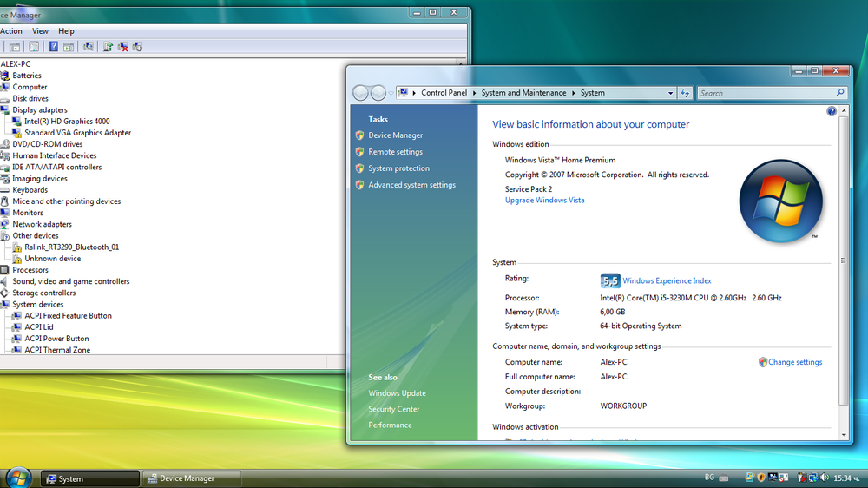Click Control Panel in the address breadcrumb

click(x=444, y=93)
